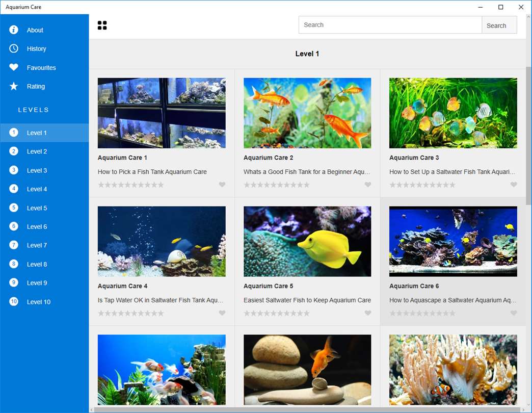Open the fancy goldfish on blue background thumbnail
This screenshot has height=413, width=532.
(x=162, y=370)
